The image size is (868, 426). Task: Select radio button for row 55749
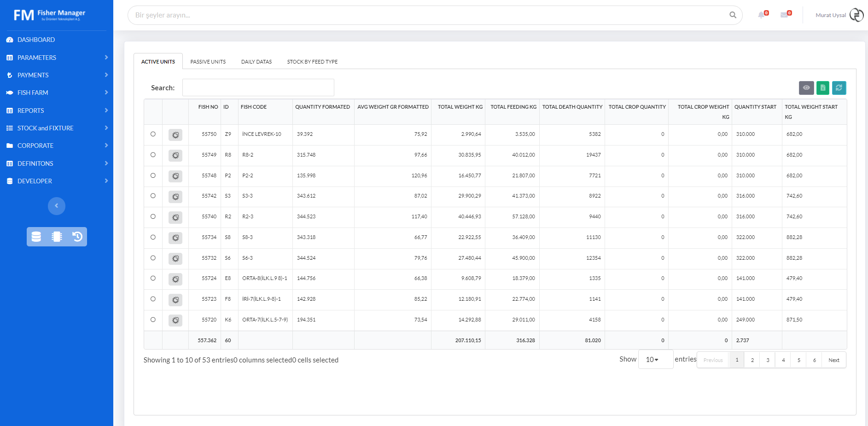coord(153,155)
